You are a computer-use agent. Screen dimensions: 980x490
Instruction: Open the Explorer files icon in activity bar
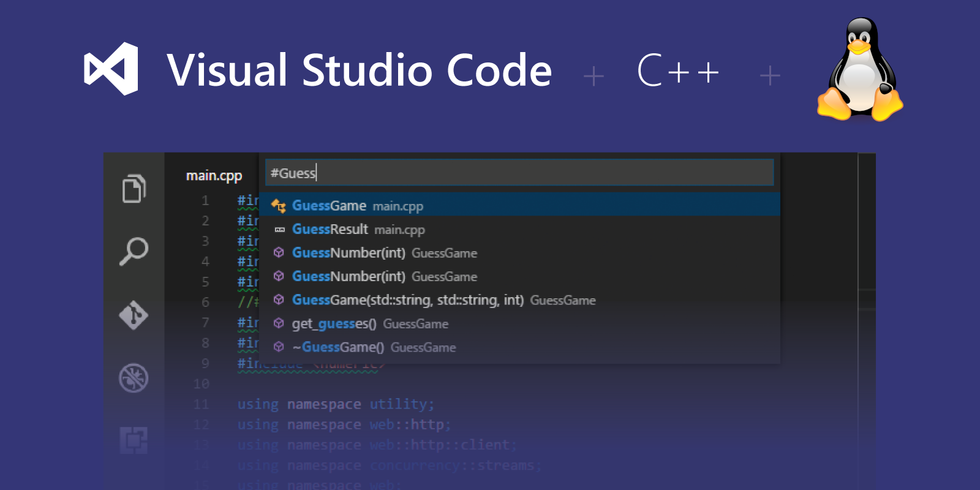pos(134,188)
